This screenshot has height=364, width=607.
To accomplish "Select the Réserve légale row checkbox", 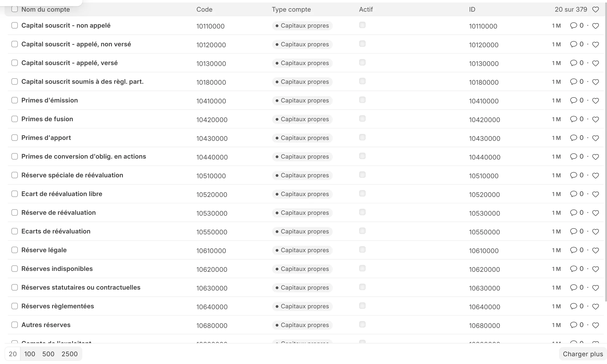I will pyautogui.click(x=14, y=250).
